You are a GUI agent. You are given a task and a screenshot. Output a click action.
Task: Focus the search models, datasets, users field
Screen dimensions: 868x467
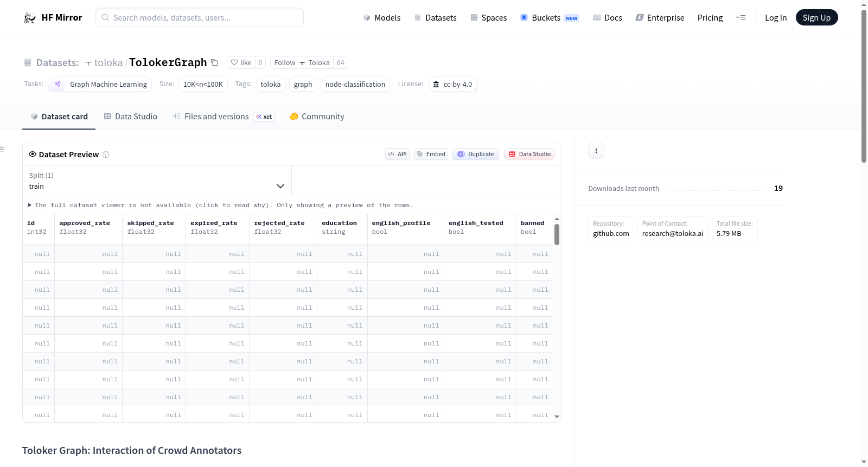coord(200,17)
